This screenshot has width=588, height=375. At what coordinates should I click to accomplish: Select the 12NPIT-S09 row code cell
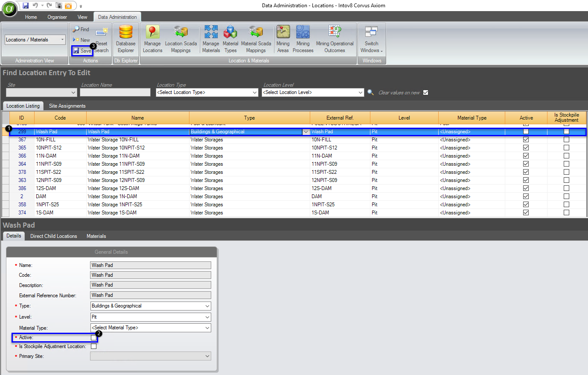(60, 180)
